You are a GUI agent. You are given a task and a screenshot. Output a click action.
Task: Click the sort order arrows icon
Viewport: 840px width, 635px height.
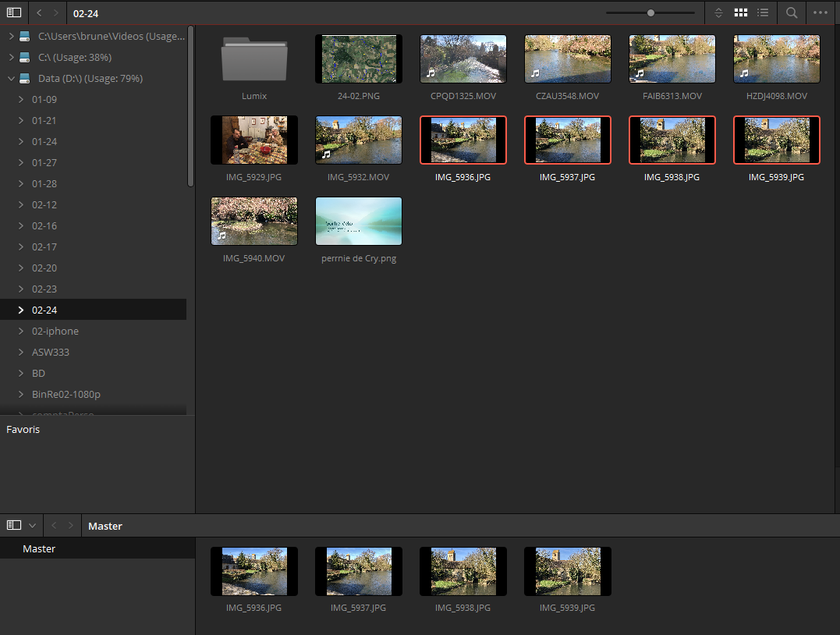(x=718, y=13)
